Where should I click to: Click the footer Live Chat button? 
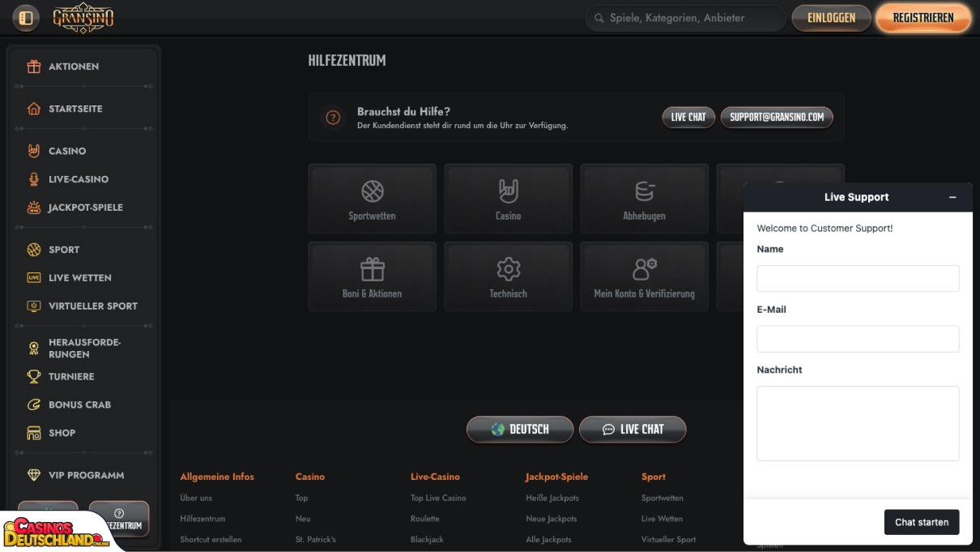[633, 430]
